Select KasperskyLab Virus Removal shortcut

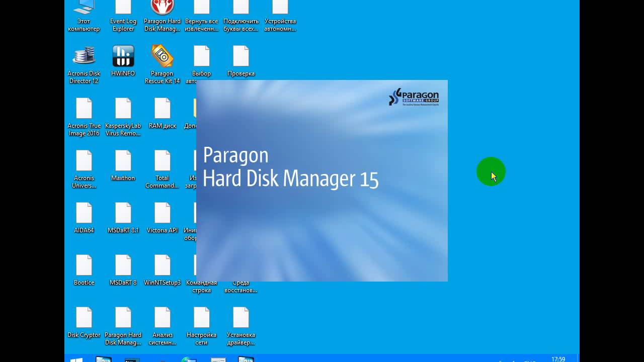click(123, 117)
